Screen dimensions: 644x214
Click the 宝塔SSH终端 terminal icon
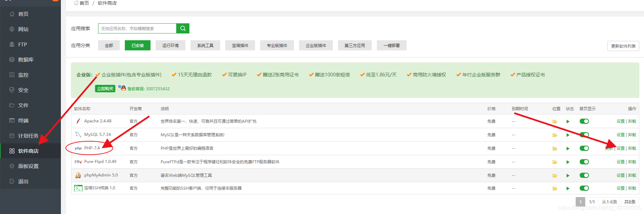78,188
